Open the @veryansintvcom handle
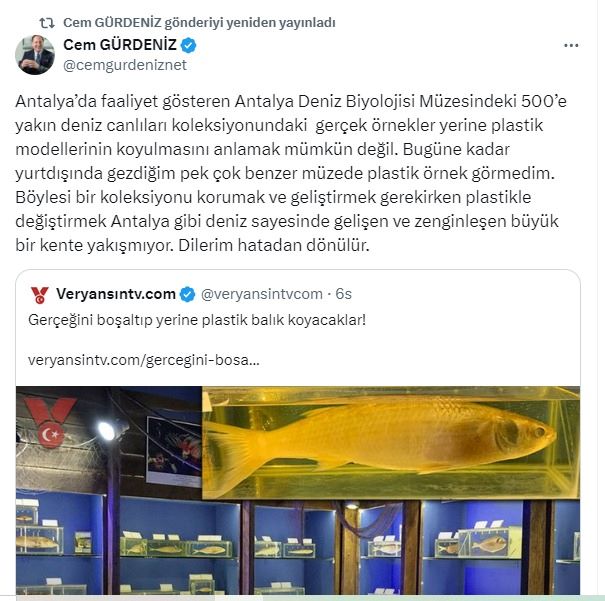Image resolution: width=605 pixels, height=601 pixels. 262,294
